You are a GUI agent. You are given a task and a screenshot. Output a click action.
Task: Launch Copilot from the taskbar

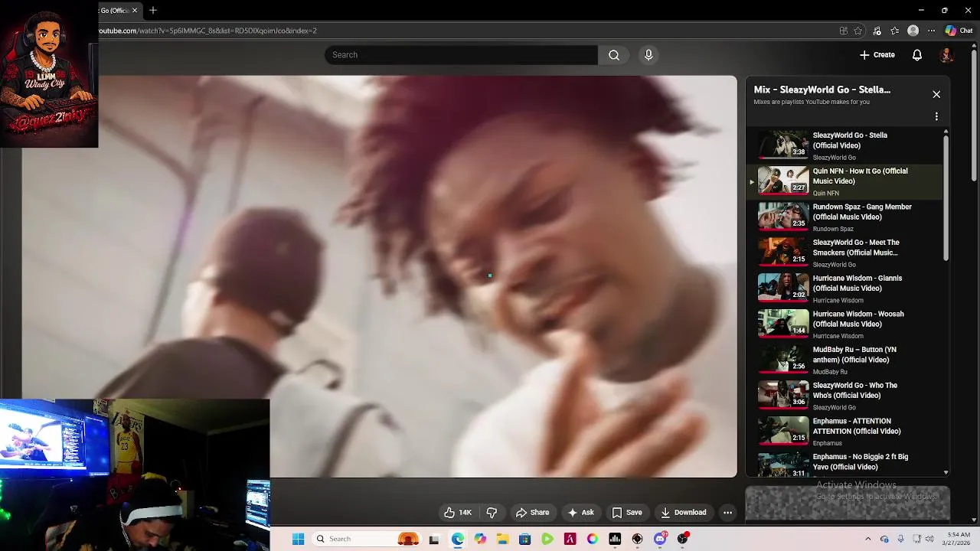(480, 540)
